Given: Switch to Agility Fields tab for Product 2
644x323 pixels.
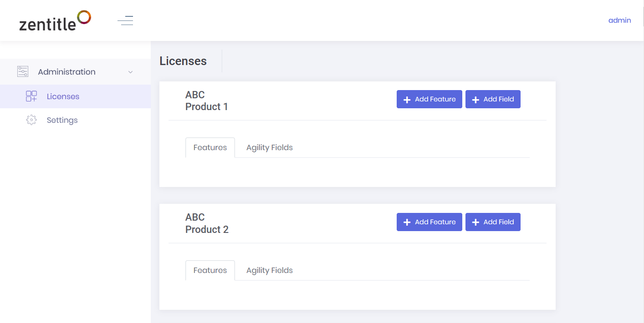Looking at the screenshot, I should click(269, 270).
